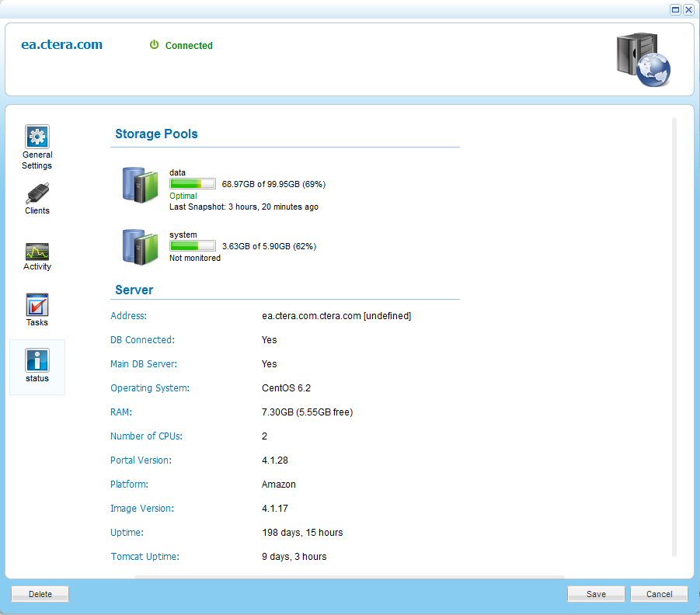Click the Address label
The image size is (700, 615).
coord(128,316)
